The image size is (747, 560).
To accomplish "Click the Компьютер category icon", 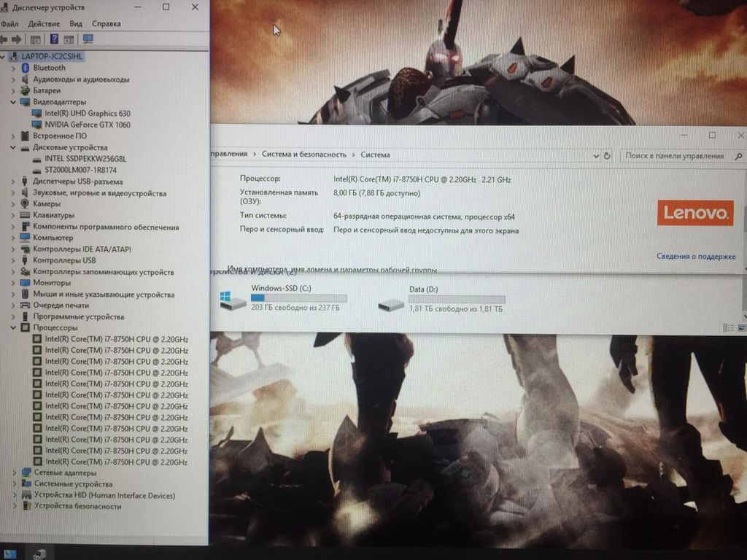I will click(26, 238).
